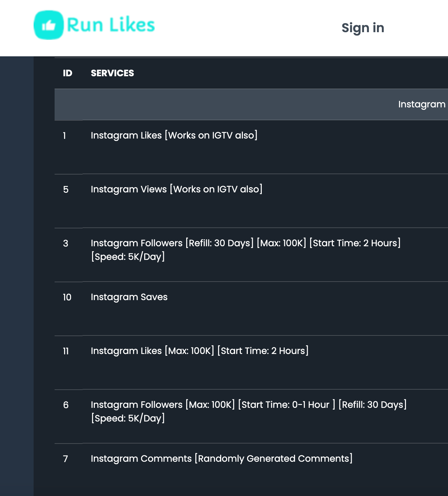Click service ID 5 cell
Image resolution: width=448 pixels, height=496 pixels.
[66, 190]
